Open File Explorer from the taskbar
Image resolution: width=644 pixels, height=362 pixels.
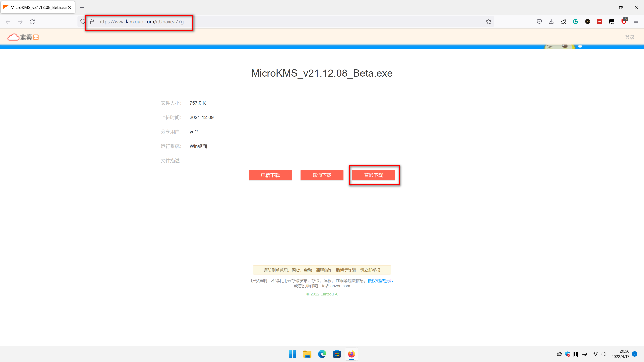(307, 354)
